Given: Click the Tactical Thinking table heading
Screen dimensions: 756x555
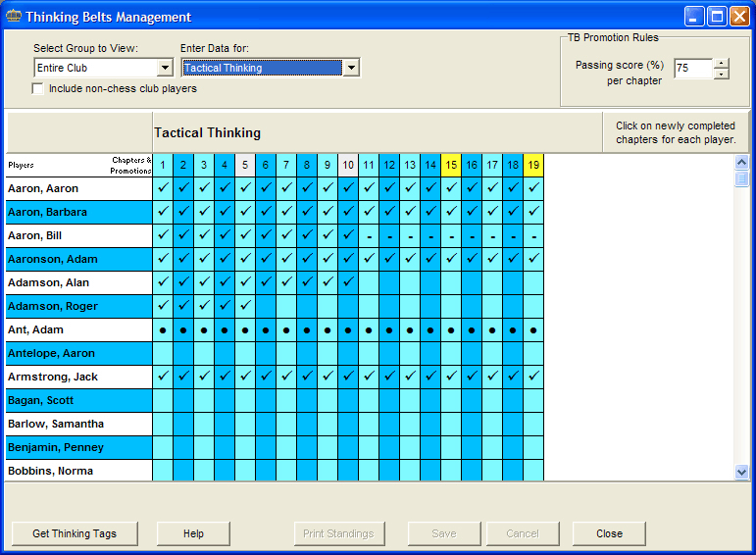Looking at the screenshot, I should point(207,132).
